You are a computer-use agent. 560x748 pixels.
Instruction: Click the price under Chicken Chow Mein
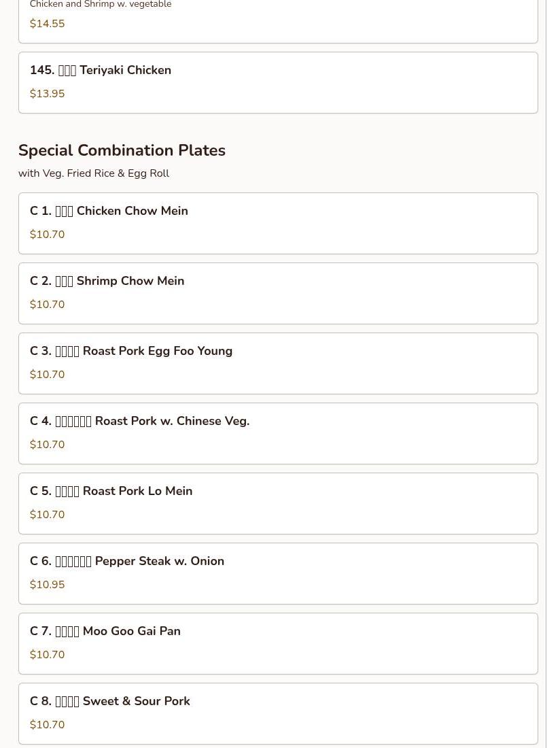click(48, 235)
